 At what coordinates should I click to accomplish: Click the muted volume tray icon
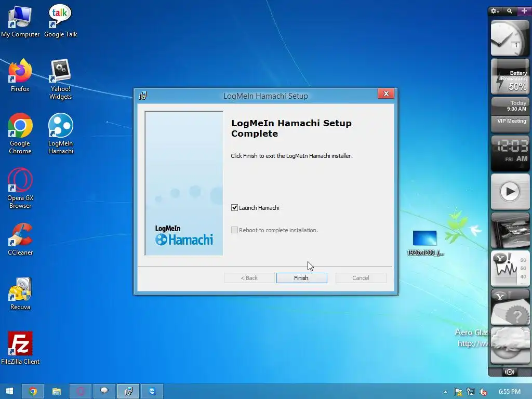pos(483,392)
